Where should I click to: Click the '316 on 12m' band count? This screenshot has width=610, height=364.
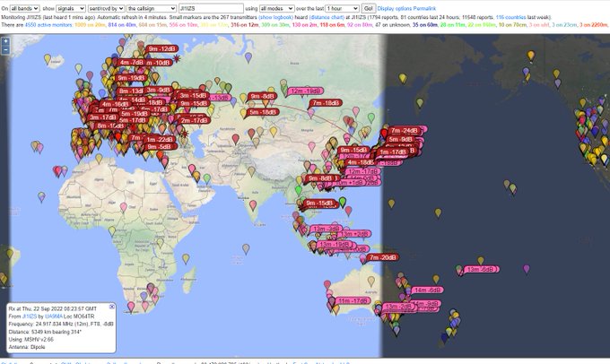click(x=244, y=25)
